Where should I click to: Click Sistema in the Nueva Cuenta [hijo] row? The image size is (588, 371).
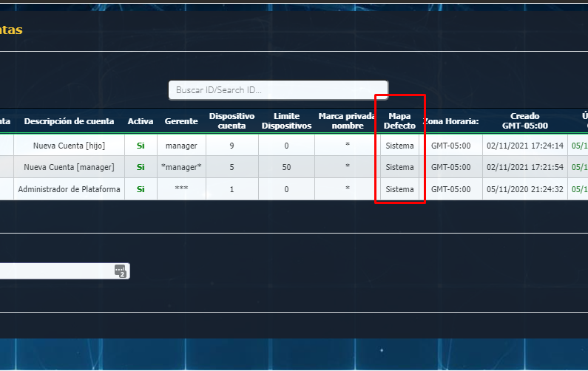399,146
